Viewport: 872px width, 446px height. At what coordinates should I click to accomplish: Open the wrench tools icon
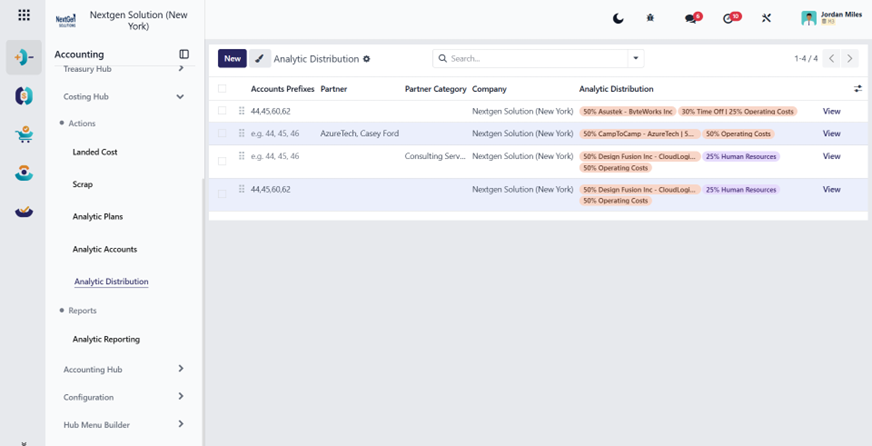tap(766, 18)
